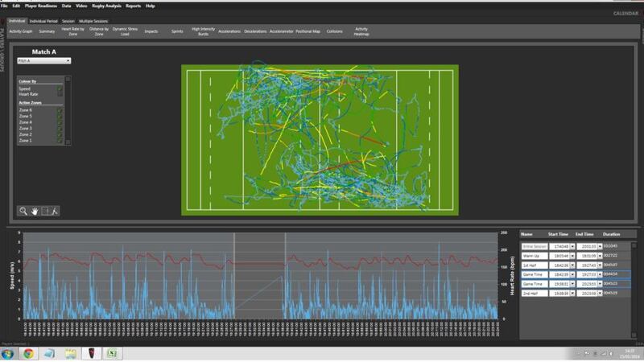Show the Activity Heatmap view
Screen dimensions: 644x362
361,32
